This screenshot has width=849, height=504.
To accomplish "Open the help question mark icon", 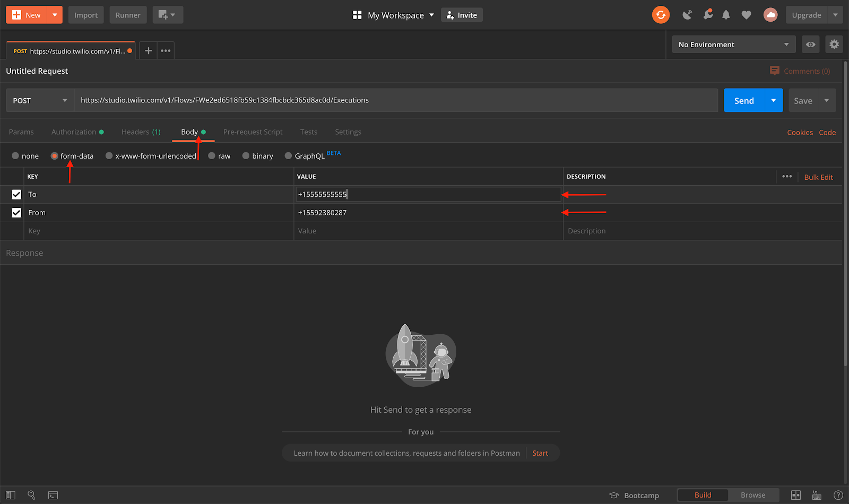I will [x=838, y=495].
